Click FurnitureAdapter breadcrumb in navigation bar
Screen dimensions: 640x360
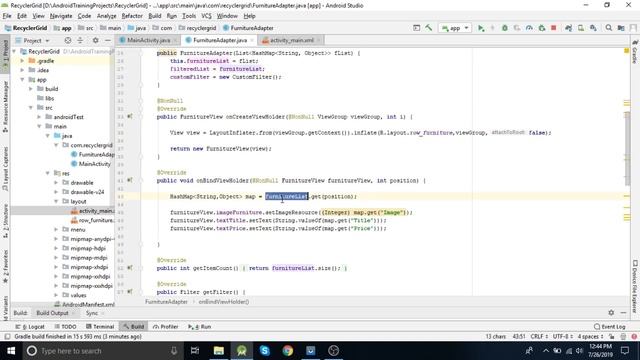[x=248, y=28]
